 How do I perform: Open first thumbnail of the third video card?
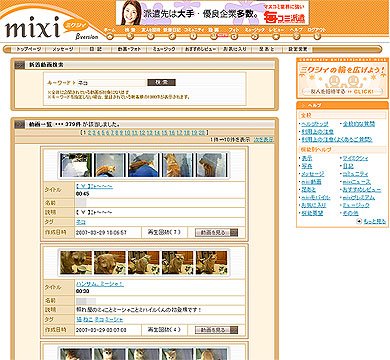(x=76, y=354)
